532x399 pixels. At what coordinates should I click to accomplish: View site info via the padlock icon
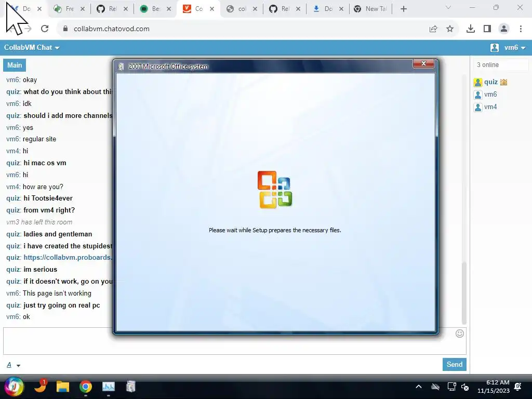[x=65, y=29]
